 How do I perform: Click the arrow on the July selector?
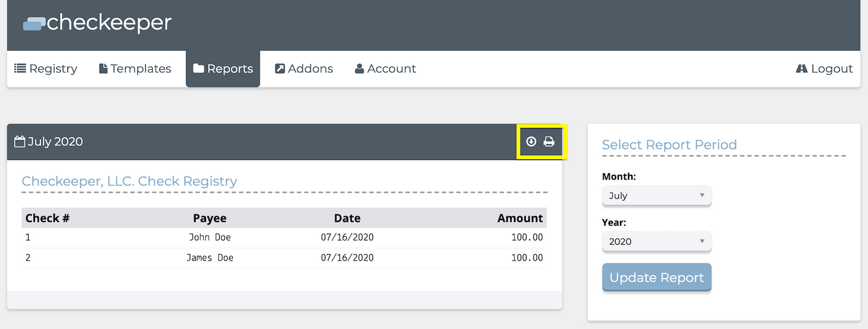pos(702,195)
